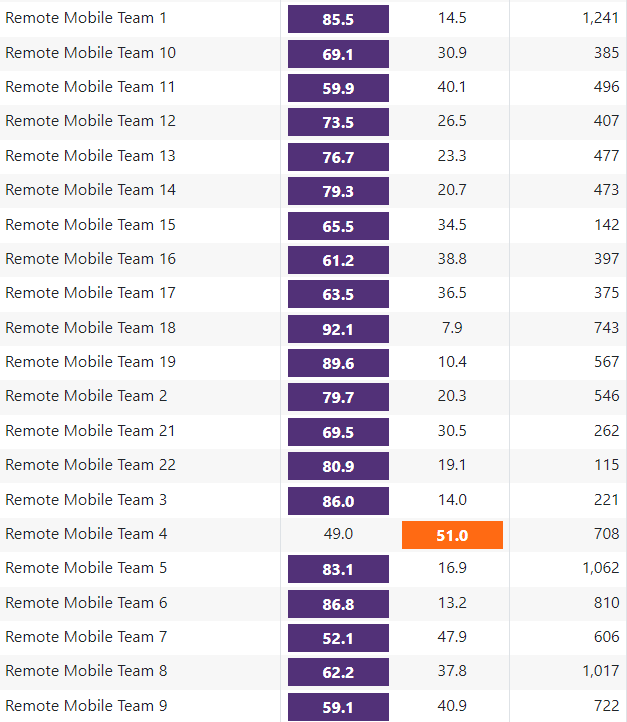The height and width of the screenshot is (722, 627).
Task: Click the Remote Mobile Team 22 label
Action: 91,465
